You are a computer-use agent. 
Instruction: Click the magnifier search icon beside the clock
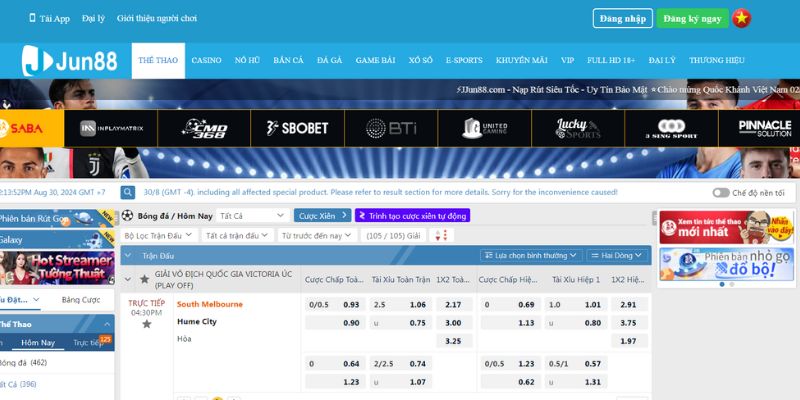pyautogui.click(x=128, y=192)
